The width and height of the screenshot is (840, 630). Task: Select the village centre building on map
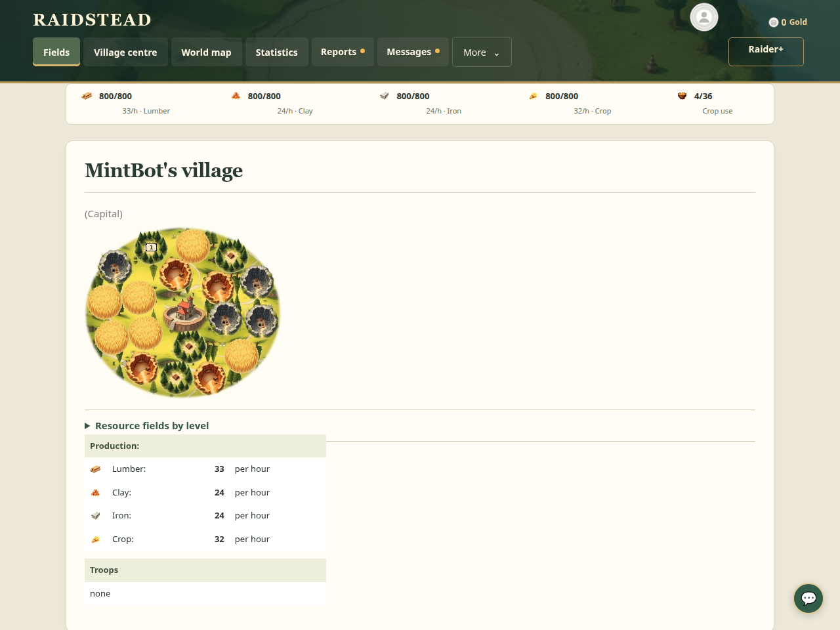(184, 312)
